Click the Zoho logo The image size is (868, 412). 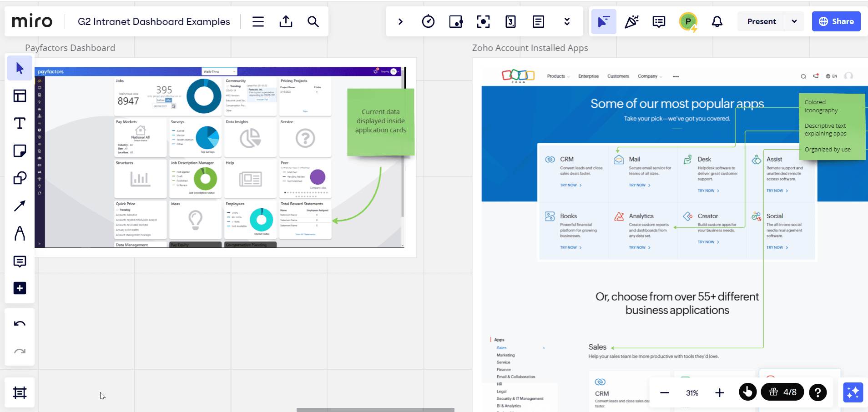click(518, 76)
